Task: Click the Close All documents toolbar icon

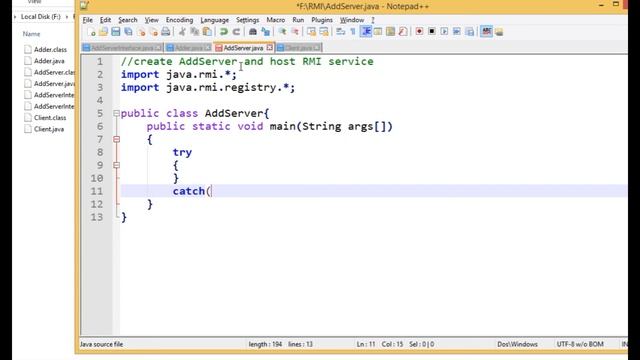Action: click(153, 32)
